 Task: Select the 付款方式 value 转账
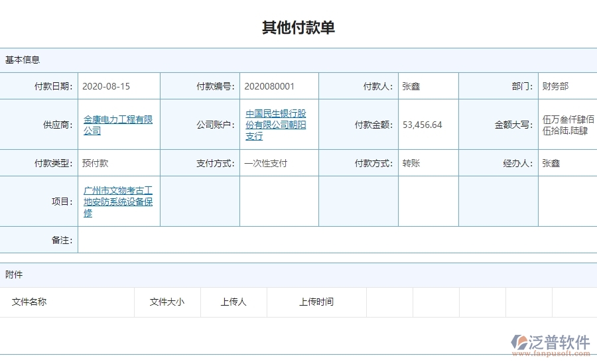point(411,163)
